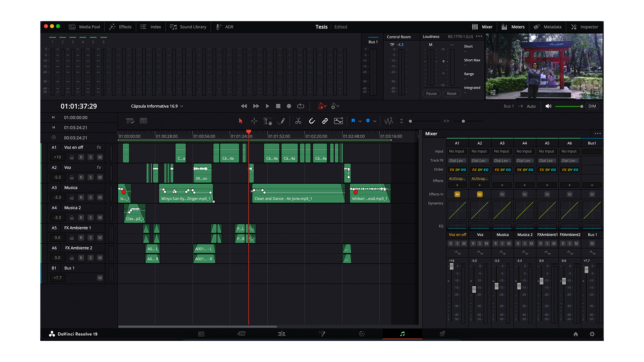Enable Effects In on channel A3

[502, 194]
